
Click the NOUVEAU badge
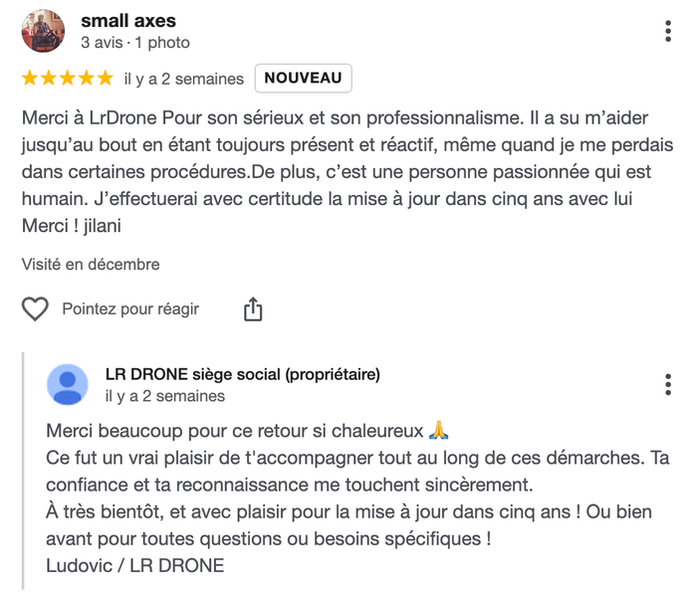pyautogui.click(x=303, y=79)
